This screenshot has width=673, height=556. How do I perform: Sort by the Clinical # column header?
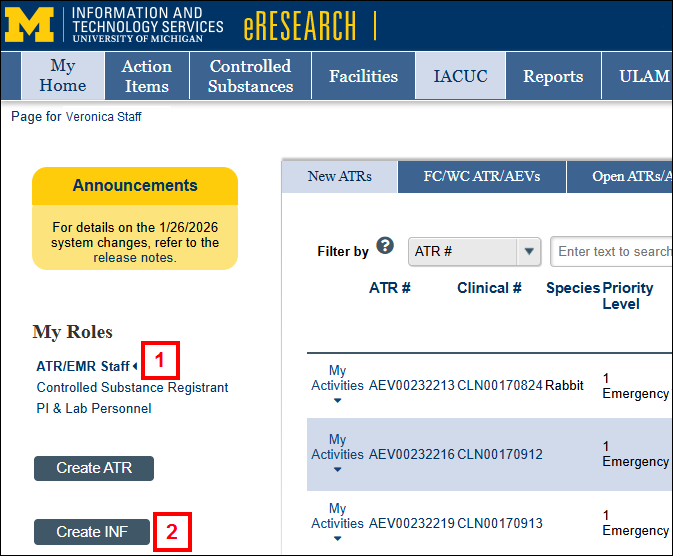pyautogui.click(x=489, y=288)
